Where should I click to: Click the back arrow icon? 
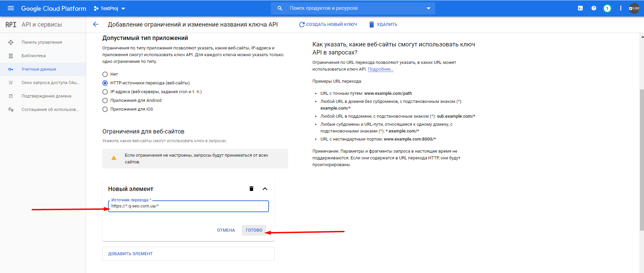[x=96, y=24]
